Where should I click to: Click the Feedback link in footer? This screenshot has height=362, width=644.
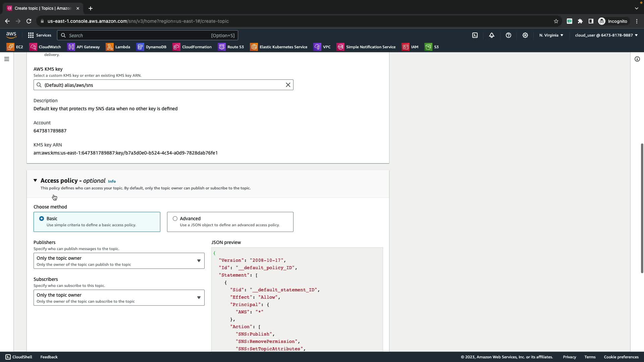pos(49,357)
